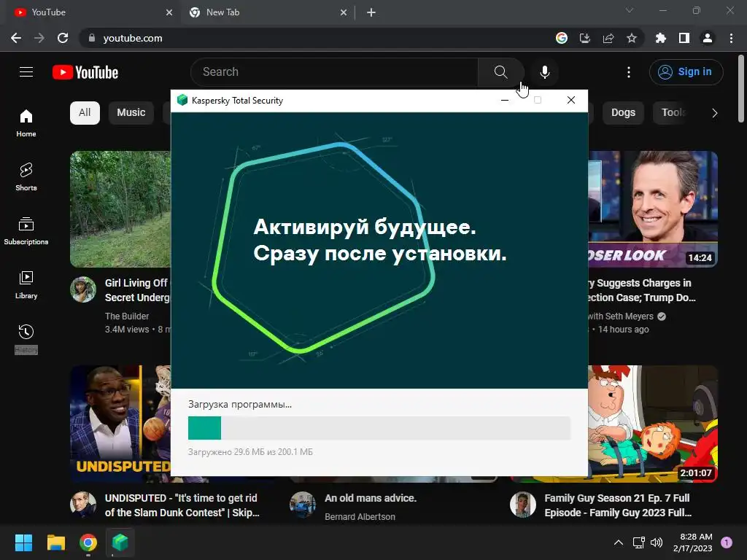The image size is (747, 560).
Task: Minimize the Kaspersky Total Security window
Action: 505,100
